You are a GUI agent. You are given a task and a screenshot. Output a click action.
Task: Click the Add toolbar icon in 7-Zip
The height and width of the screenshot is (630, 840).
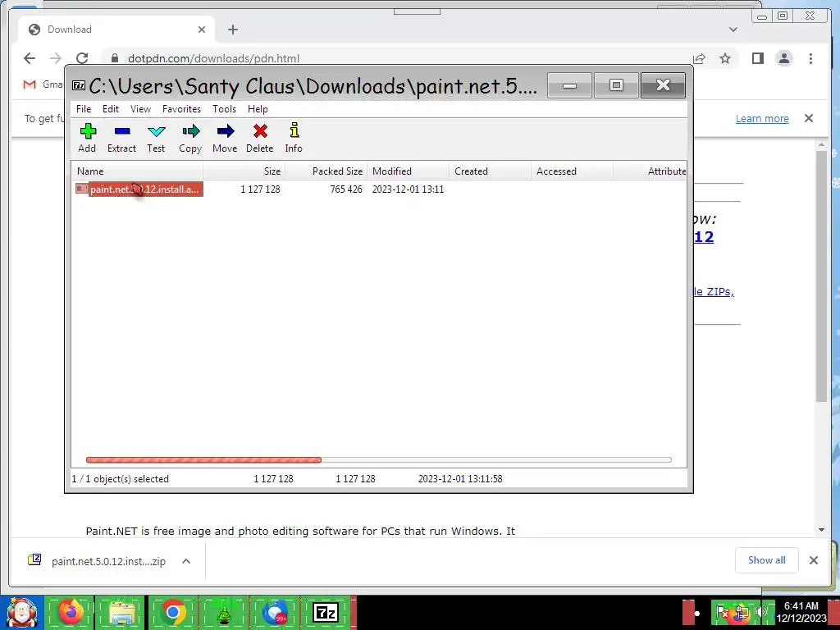tap(87, 138)
